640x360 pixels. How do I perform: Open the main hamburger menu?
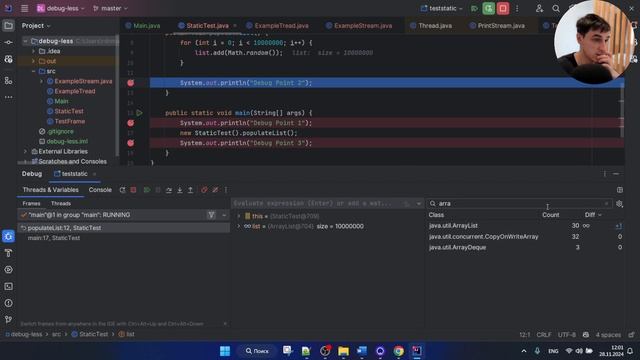point(24,8)
